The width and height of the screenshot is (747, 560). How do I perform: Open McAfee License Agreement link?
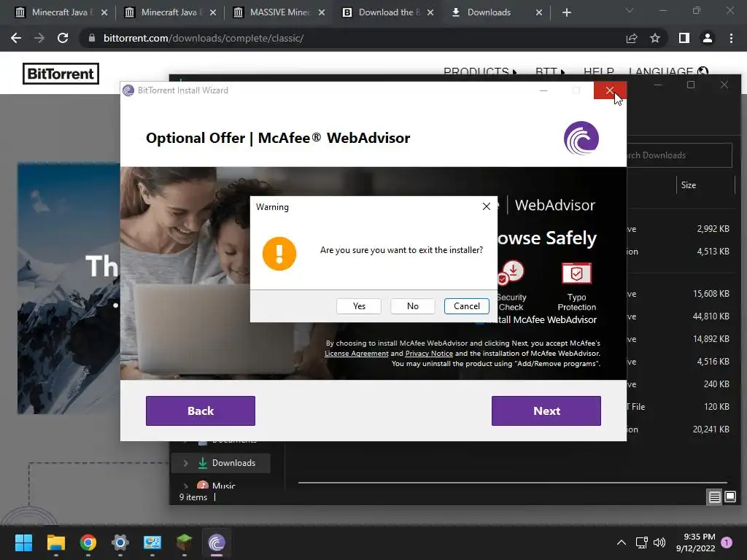click(356, 354)
